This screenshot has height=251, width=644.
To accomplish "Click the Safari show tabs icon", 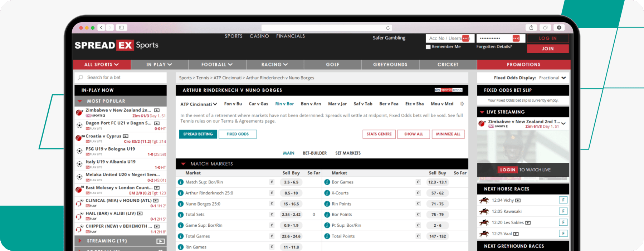I will pyautogui.click(x=545, y=28).
